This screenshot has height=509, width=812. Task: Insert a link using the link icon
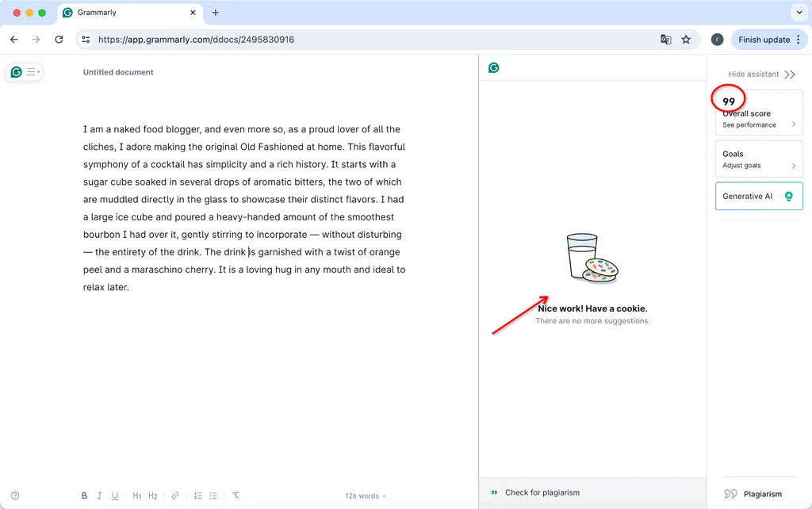pos(175,496)
